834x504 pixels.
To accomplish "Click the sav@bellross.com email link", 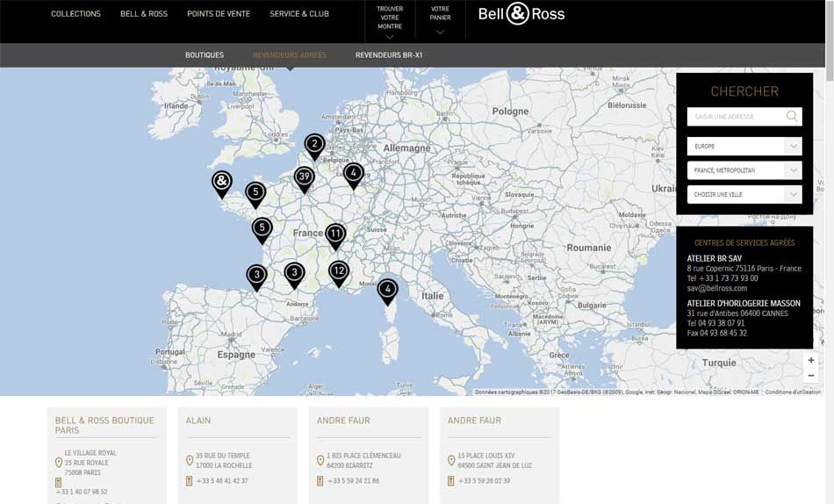I will click(717, 288).
